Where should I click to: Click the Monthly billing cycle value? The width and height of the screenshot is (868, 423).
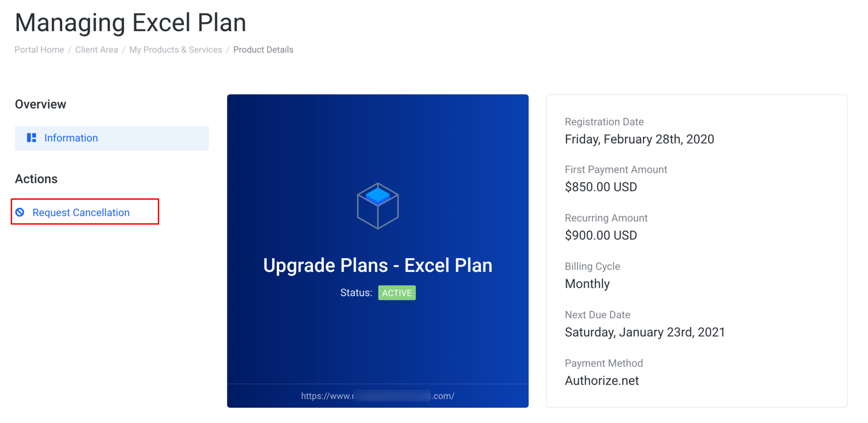coord(587,284)
